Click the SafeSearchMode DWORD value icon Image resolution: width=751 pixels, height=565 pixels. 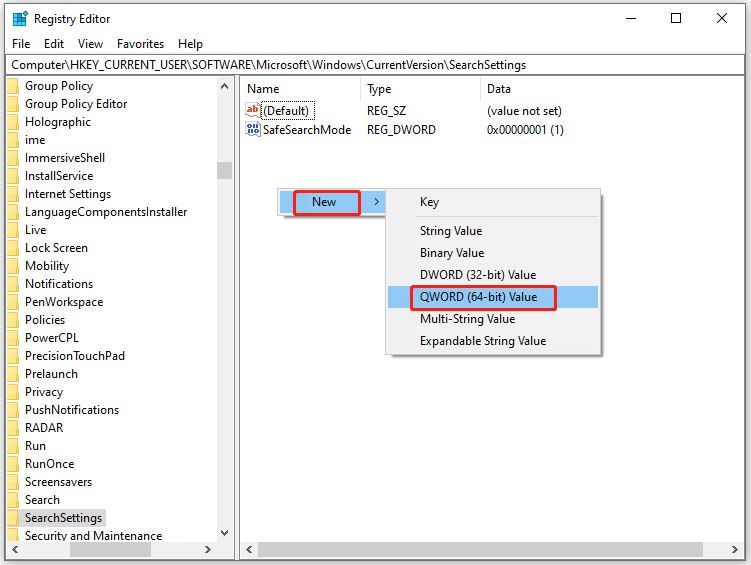click(252, 129)
